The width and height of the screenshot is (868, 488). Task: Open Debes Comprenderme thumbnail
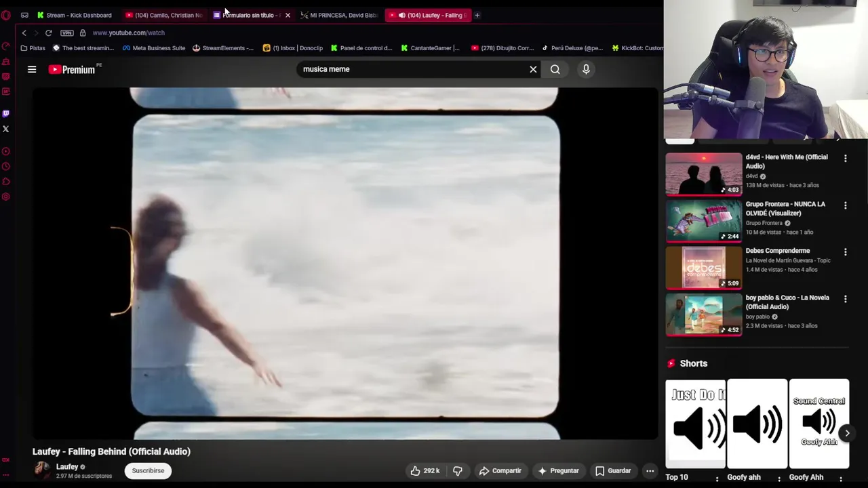tap(703, 268)
